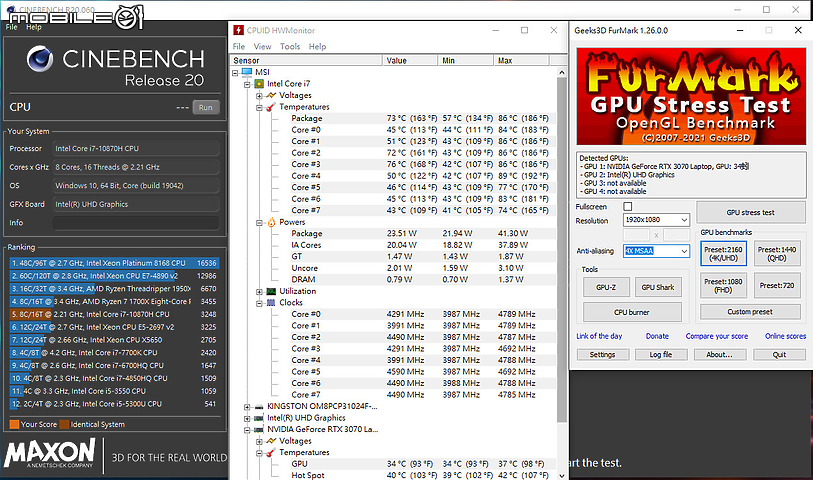Open Online scores link
Image resolution: width=813 pixels, height=480 pixels.
click(785, 336)
